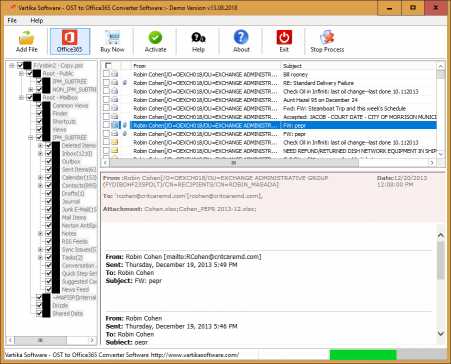Click the email list scroll right arrow
The height and width of the screenshot is (364, 451).
click(432, 163)
